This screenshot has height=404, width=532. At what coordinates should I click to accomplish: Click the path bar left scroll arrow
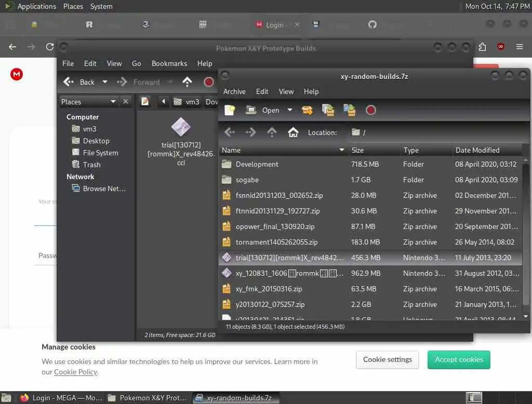click(x=164, y=101)
